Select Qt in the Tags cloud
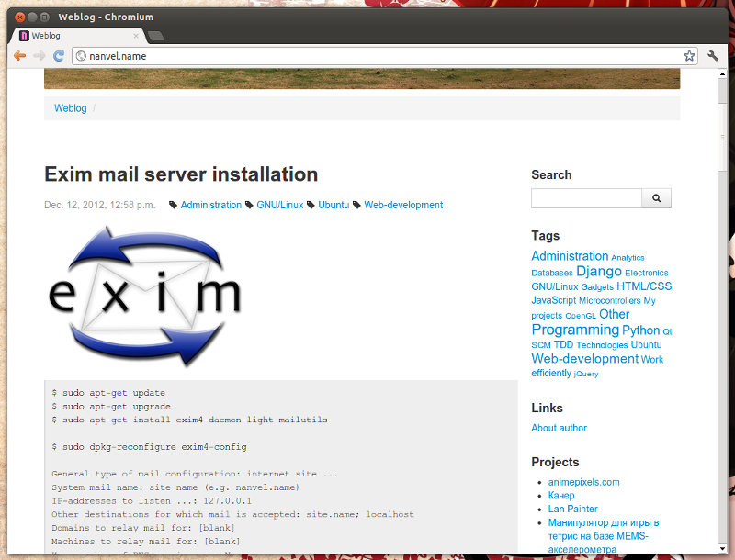This screenshot has height=560, width=735. pyautogui.click(x=667, y=331)
